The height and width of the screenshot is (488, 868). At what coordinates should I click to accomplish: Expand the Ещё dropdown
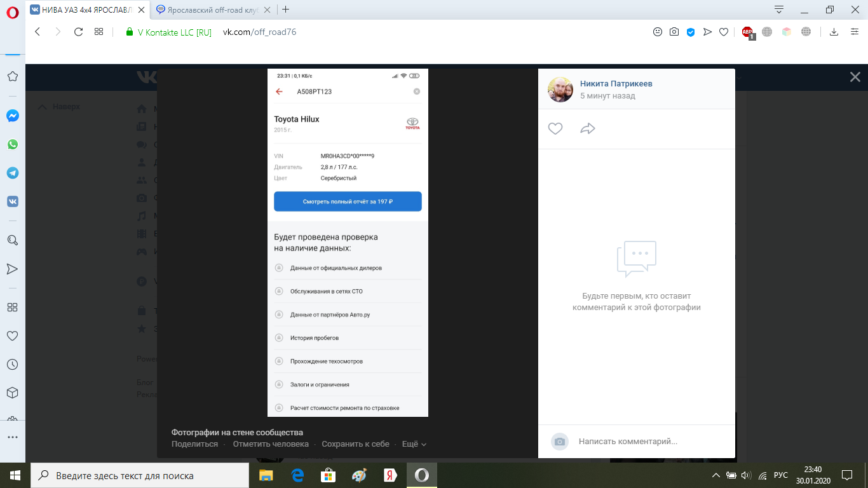414,444
